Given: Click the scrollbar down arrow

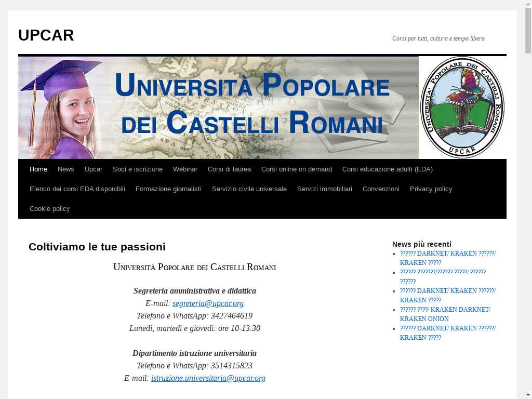Looking at the screenshot, I should 528,395.
